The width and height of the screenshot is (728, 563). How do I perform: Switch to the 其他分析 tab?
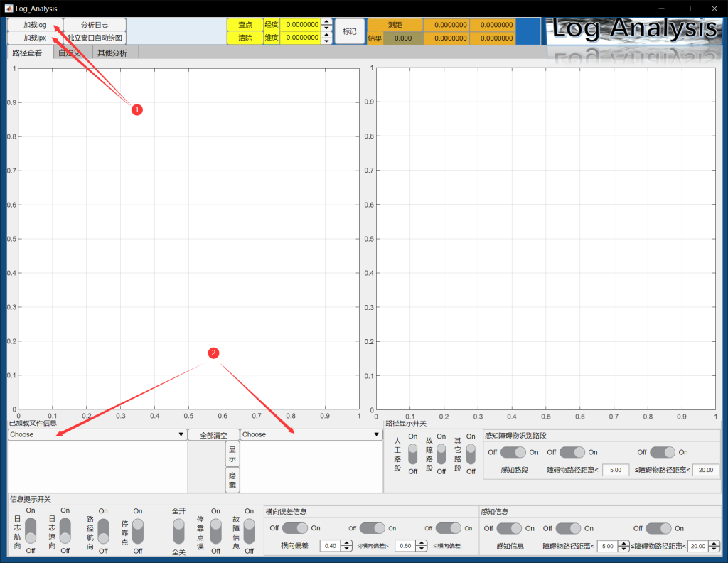(x=112, y=53)
